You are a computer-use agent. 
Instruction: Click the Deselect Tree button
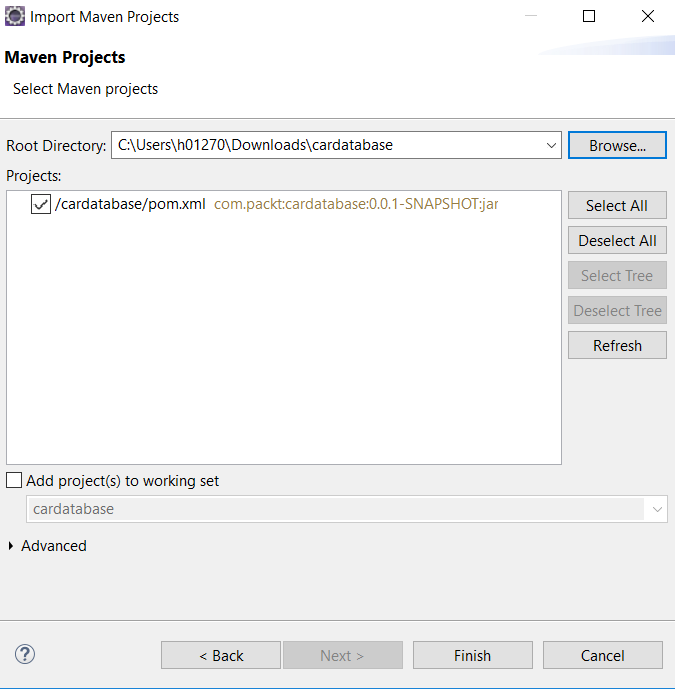pyautogui.click(x=617, y=311)
